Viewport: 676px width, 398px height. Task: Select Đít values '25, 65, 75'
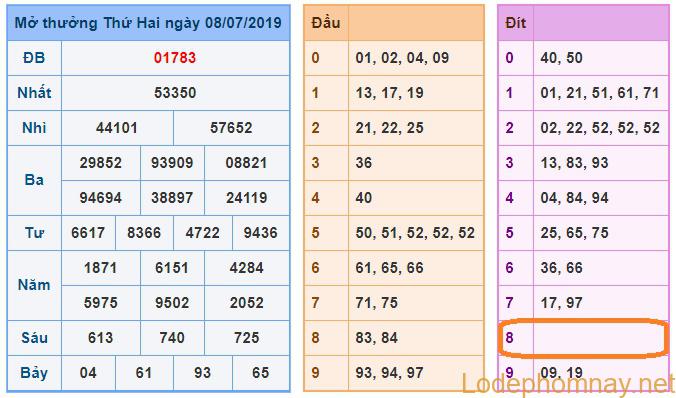click(574, 233)
